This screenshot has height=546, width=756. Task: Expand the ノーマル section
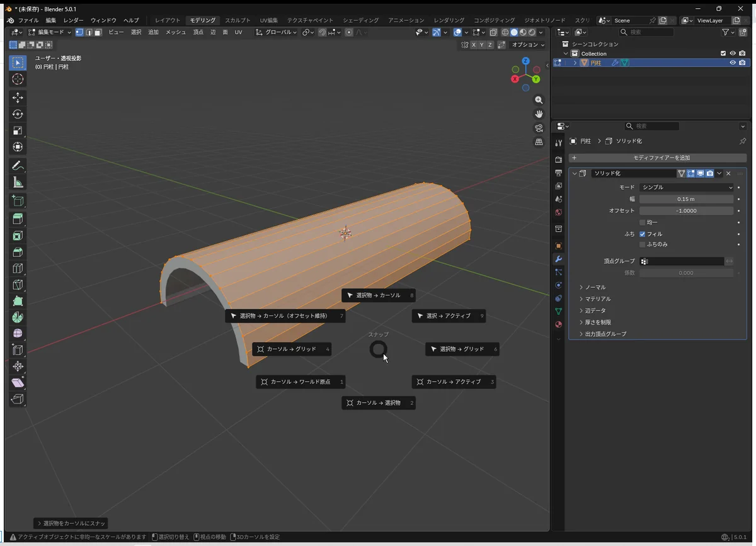(x=595, y=287)
